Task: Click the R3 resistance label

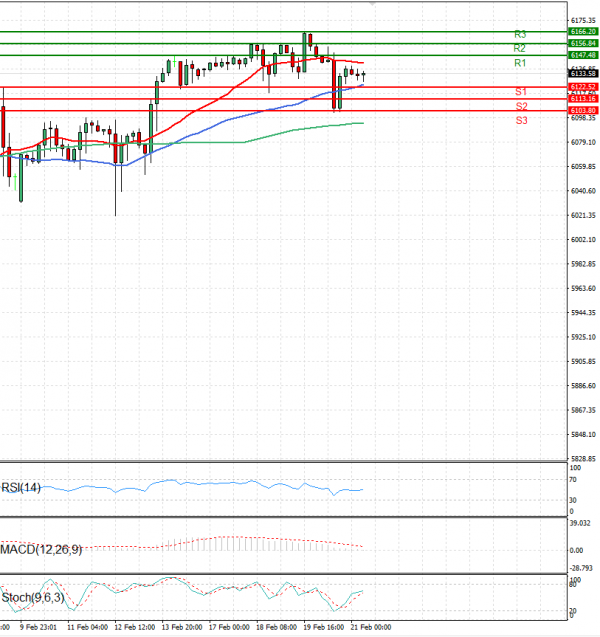Action: click(x=520, y=35)
